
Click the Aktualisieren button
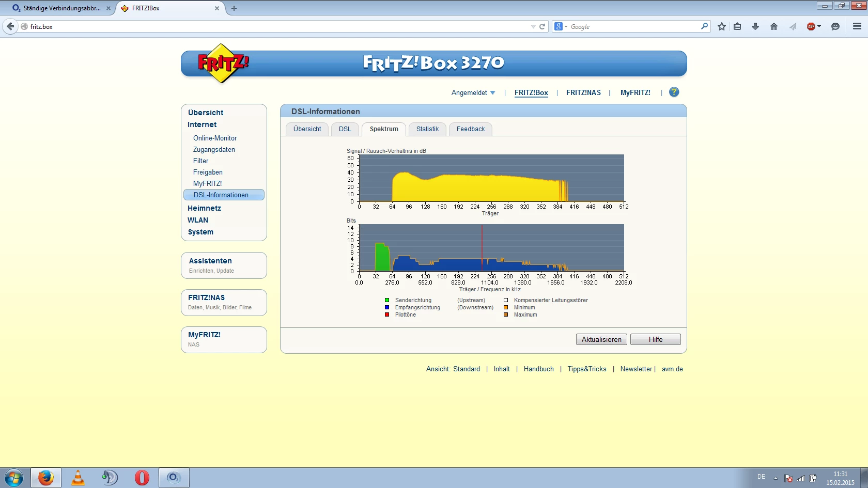[x=602, y=339]
